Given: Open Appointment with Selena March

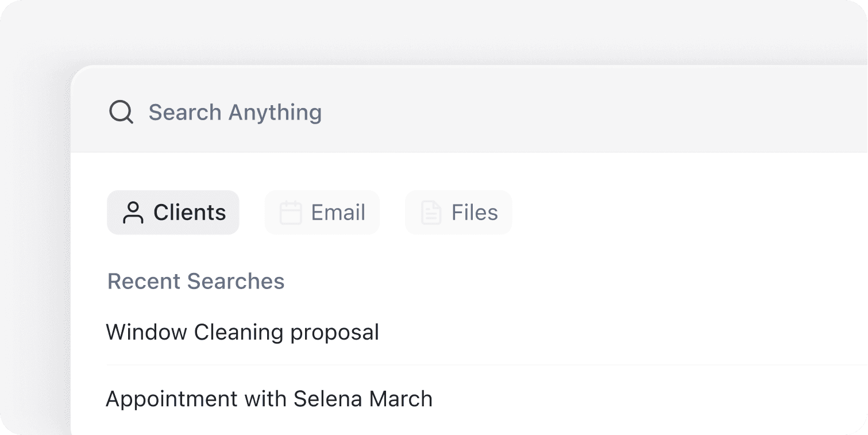Looking at the screenshot, I should [x=269, y=399].
